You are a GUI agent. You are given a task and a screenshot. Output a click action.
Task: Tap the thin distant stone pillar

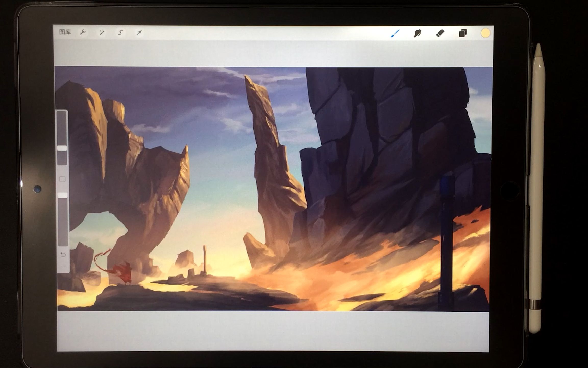(x=204, y=259)
